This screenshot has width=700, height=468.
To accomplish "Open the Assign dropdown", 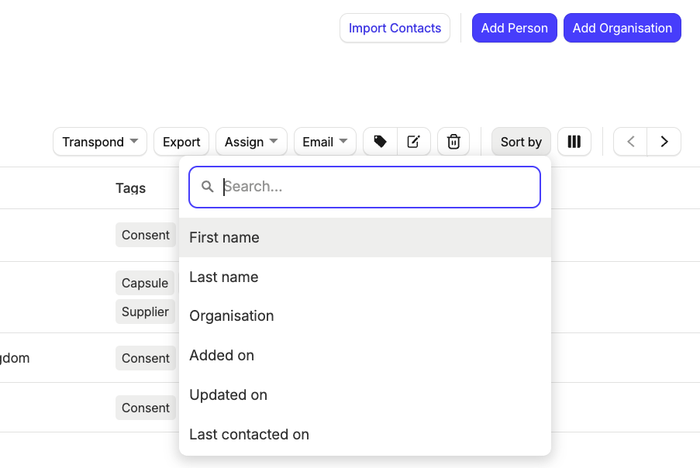I will click(x=251, y=142).
